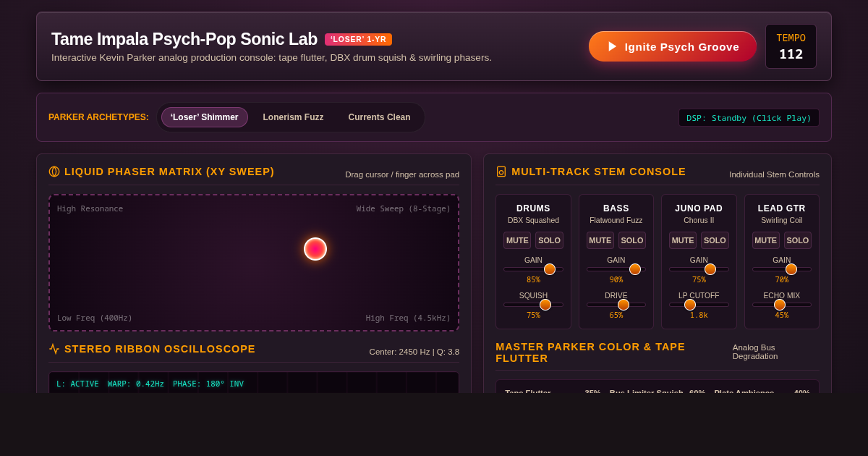
Task: Solo the Lead Gtr stem
Action: coord(798,240)
